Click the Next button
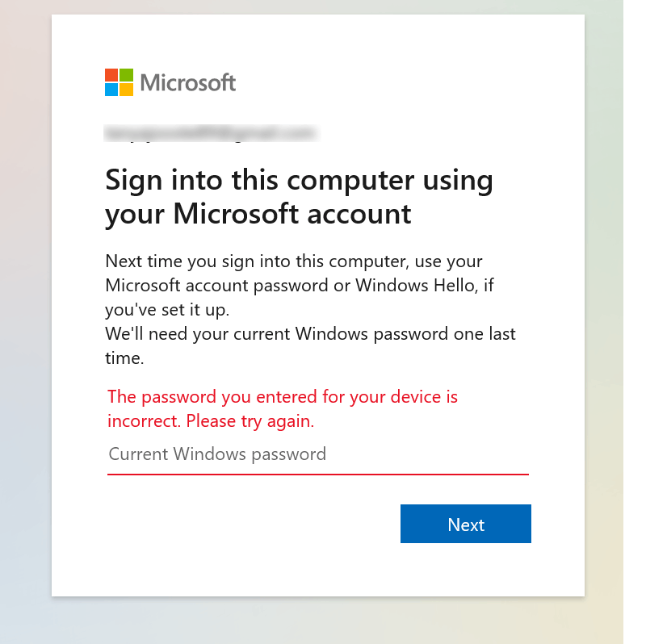The image size is (646, 644). (466, 524)
